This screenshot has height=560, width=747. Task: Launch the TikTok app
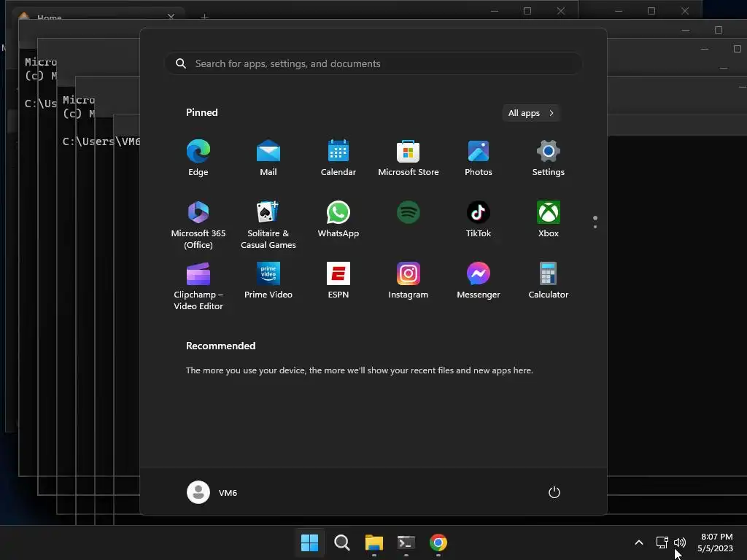[x=479, y=219]
